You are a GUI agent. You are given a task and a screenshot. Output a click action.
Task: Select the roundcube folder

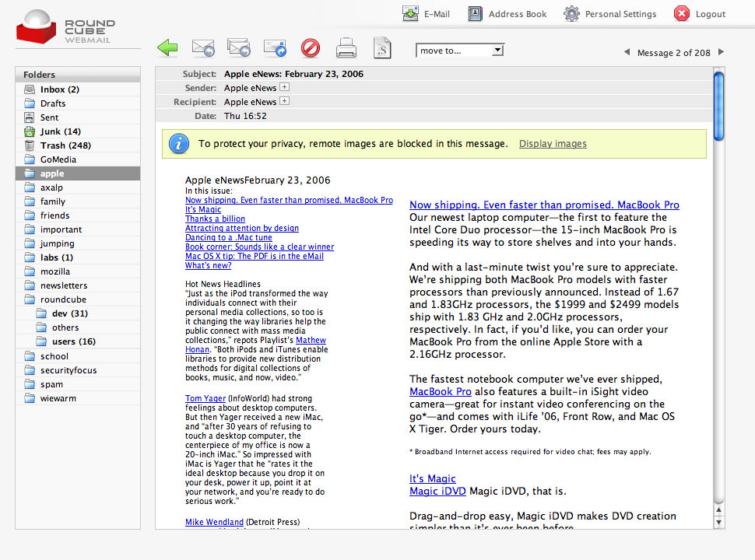78,299
